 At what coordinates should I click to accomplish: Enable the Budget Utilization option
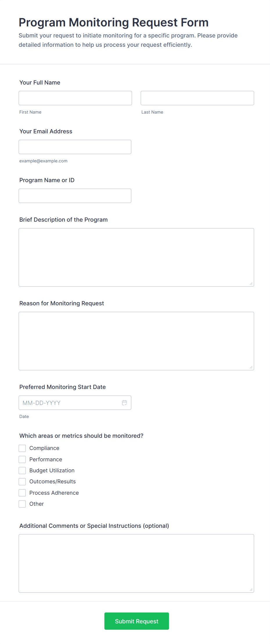point(22,470)
